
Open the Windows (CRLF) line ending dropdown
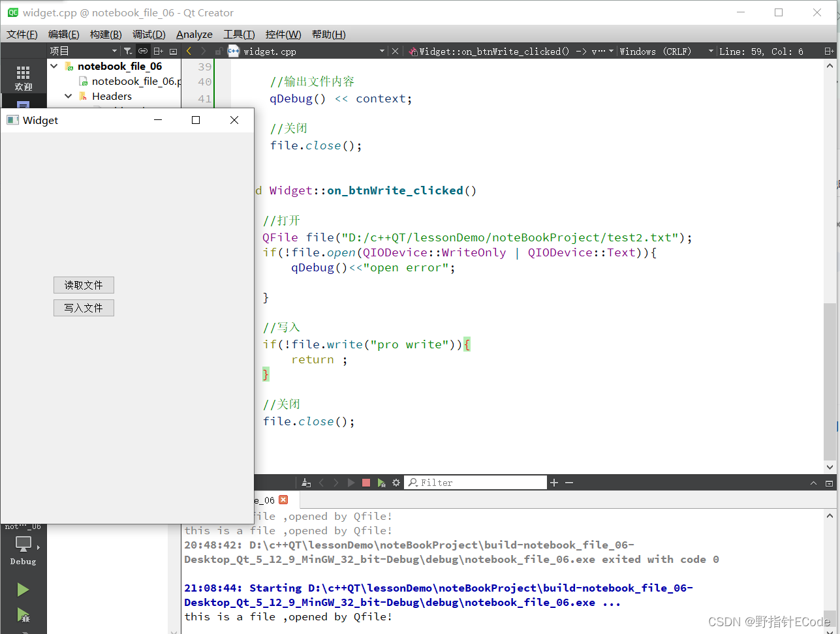click(x=666, y=51)
